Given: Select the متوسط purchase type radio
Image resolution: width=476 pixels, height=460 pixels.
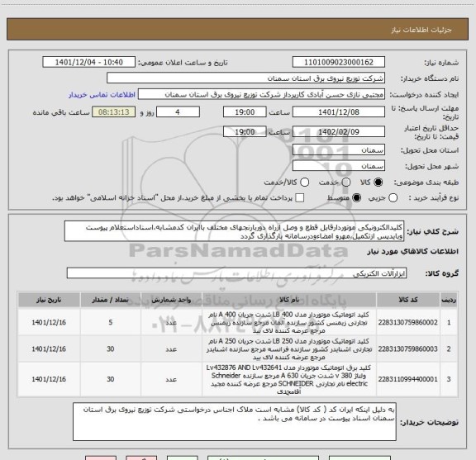Looking at the screenshot, I should tap(356, 198).
